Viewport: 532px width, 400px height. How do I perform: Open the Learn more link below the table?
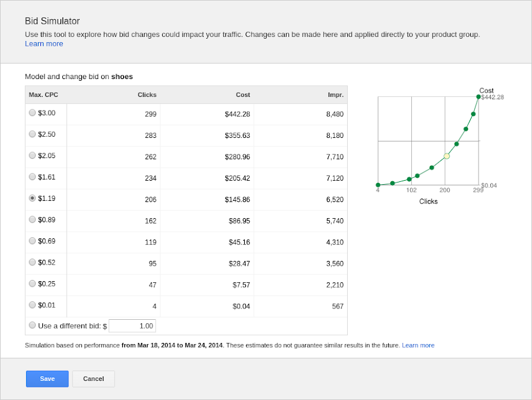pos(418,345)
